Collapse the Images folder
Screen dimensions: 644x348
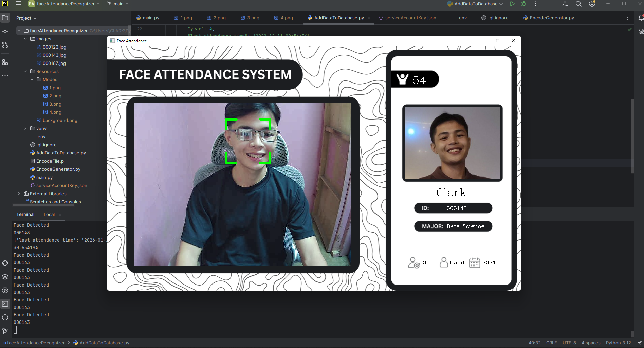point(25,39)
